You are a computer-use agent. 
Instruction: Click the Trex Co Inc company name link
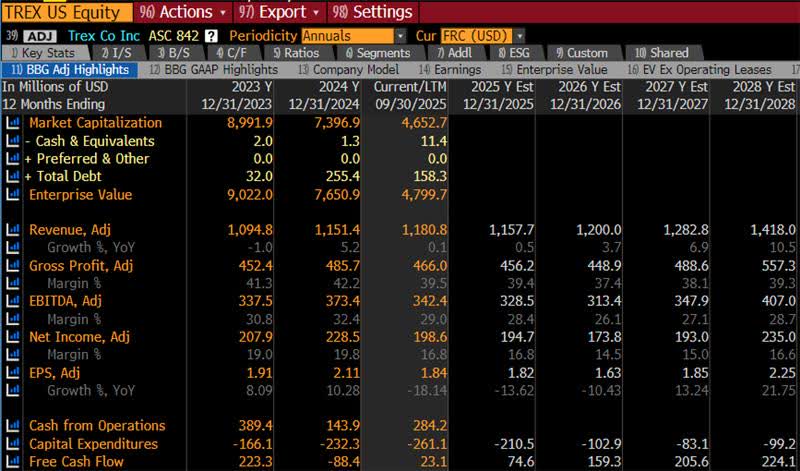[104, 36]
